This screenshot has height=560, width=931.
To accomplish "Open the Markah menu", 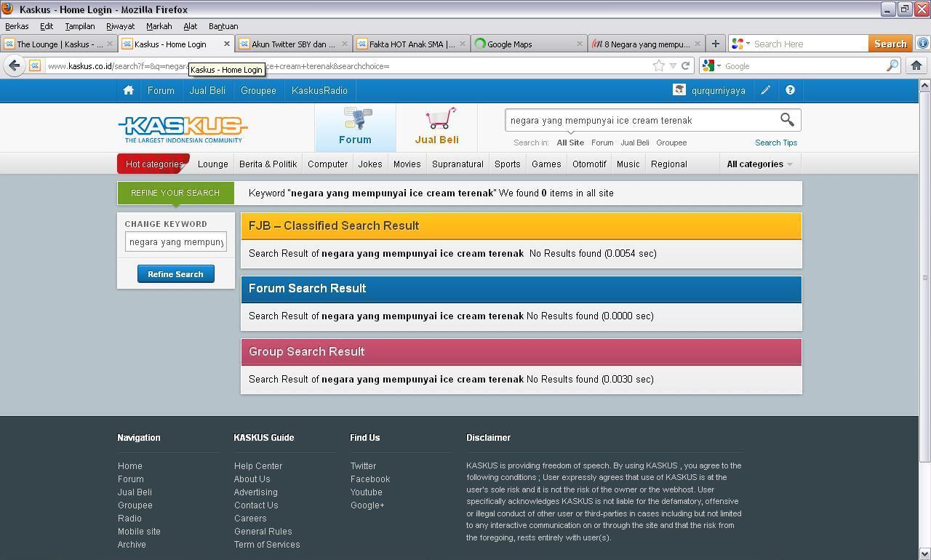I will click(x=159, y=26).
